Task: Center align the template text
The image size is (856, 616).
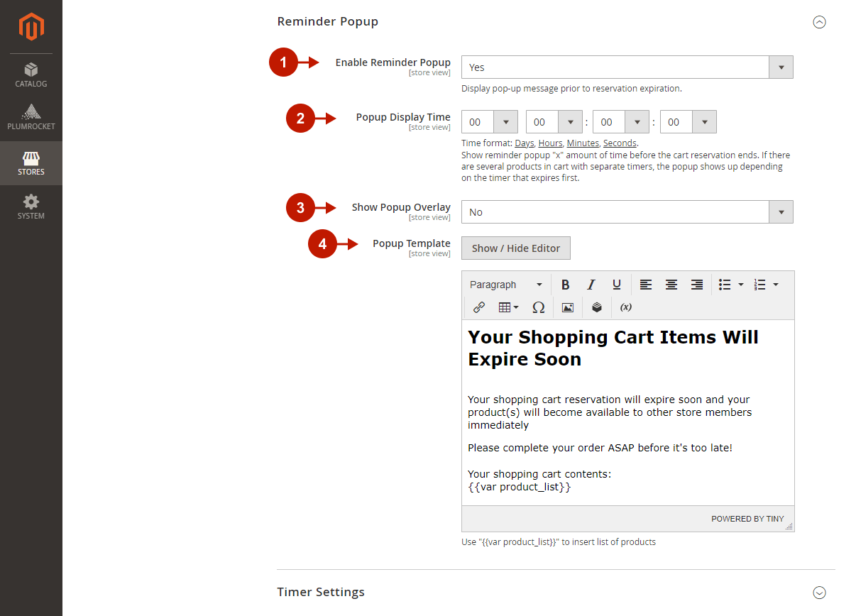Action: pyautogui.click(x=671, y=285)
